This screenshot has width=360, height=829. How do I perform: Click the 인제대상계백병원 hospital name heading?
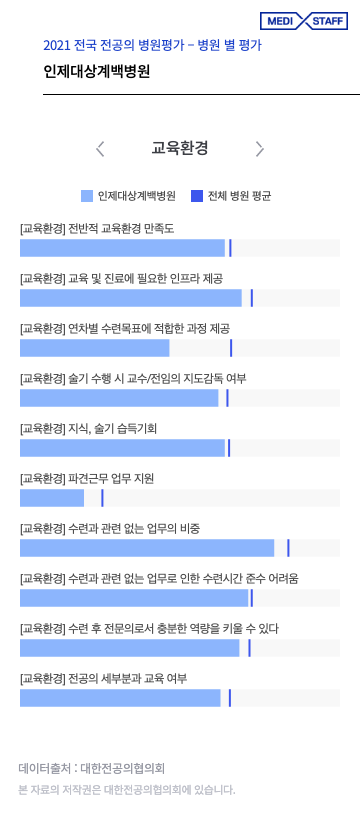pos(97,71)
